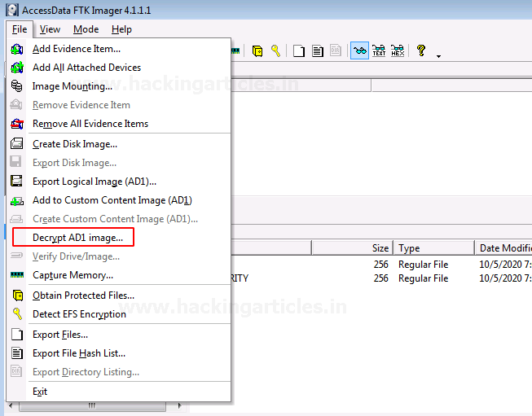Open the File menu
Viewport: 532px width, 416px height.
pos(20,29)
